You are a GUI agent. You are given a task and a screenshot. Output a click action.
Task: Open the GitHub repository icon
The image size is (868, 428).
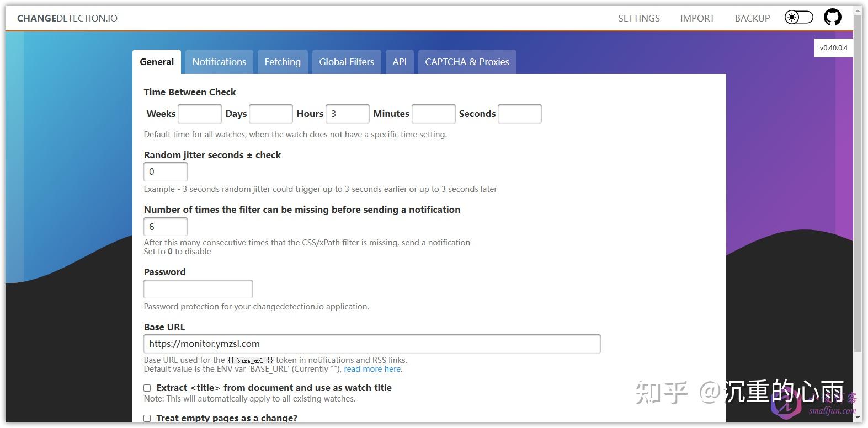point(833,18)
